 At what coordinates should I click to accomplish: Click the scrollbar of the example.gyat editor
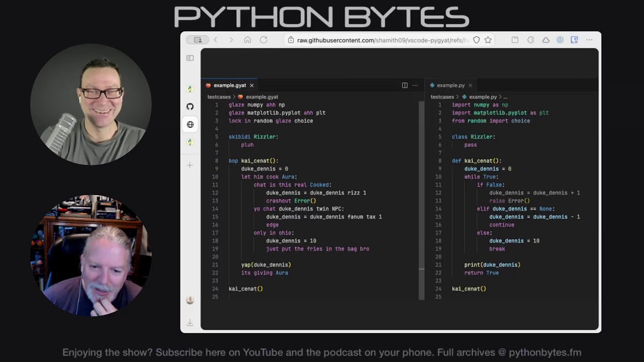coord(422,201)
